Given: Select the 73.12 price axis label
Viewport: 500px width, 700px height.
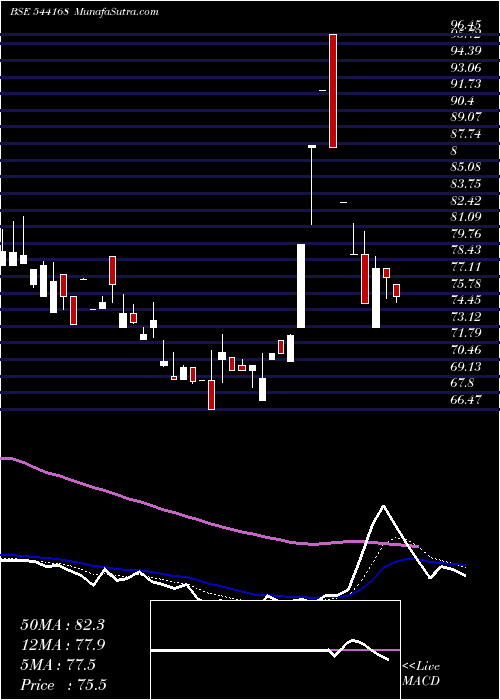Looking at the screenshot, I should [x=465, y=317].
